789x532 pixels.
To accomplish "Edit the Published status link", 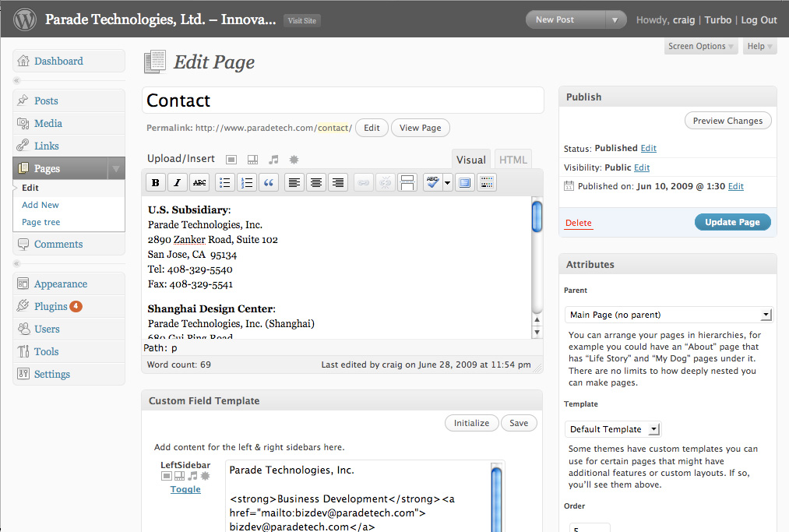I will click(x=648, y=148).
